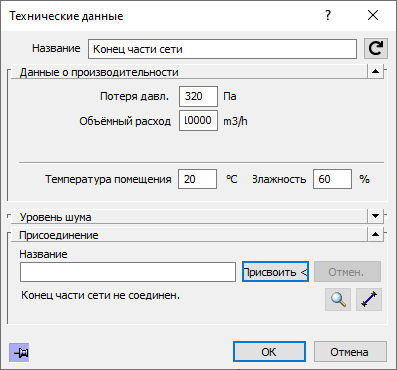Click the Температура помещения label

[108, 179]
